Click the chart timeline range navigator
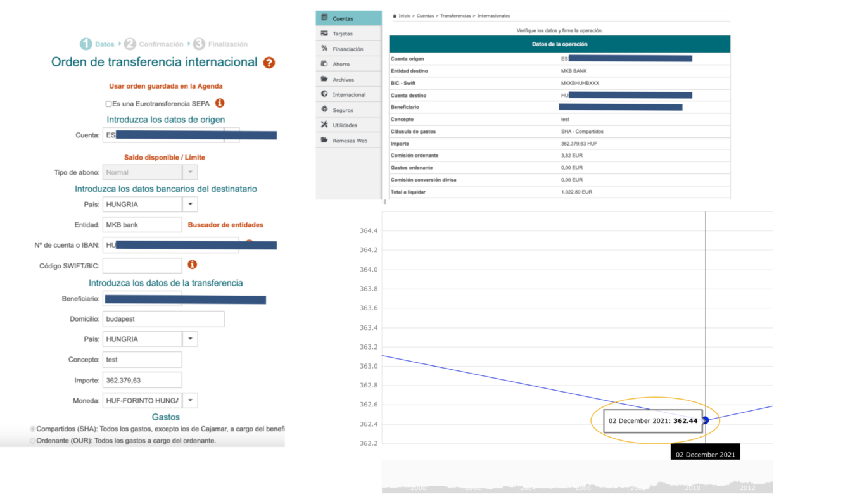This screenshot has width=862, height=504. point(577,478)
